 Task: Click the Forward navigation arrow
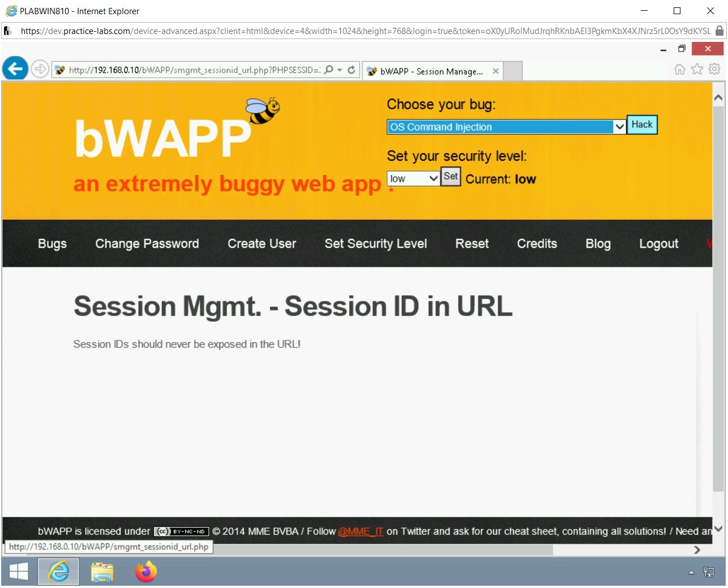(40, 69)
